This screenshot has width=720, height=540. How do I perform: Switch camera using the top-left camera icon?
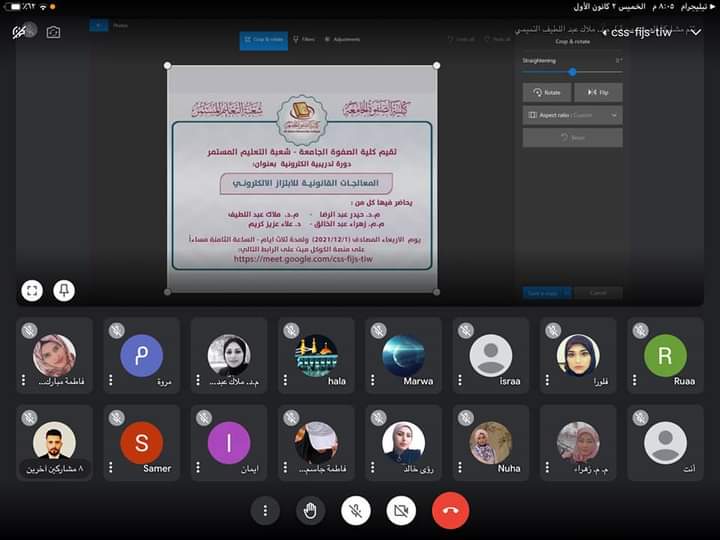click(53, 32)
